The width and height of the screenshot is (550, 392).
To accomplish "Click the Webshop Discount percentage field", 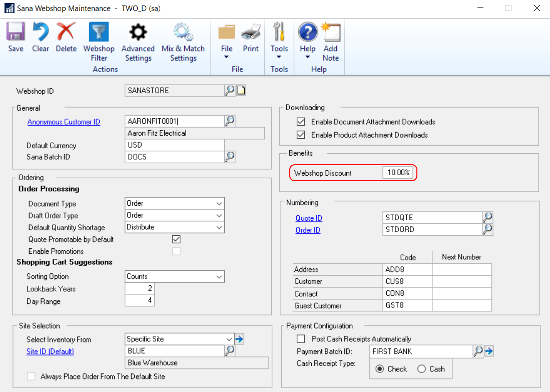I will (x=397, y=172).
